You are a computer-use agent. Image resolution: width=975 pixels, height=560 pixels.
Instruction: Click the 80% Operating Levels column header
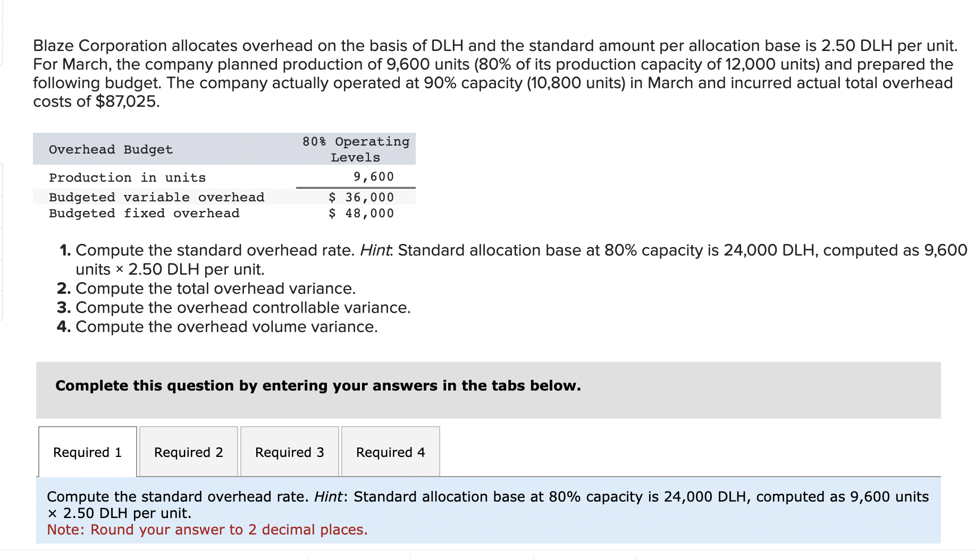pos(356,149)
